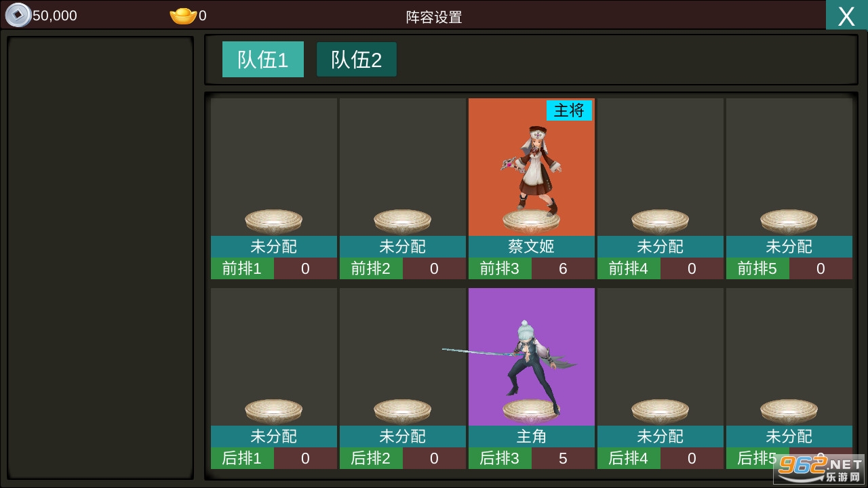Select the 蔡文姬 character card
This screenshot has height=488, width=868.
(x=532, y=167)
